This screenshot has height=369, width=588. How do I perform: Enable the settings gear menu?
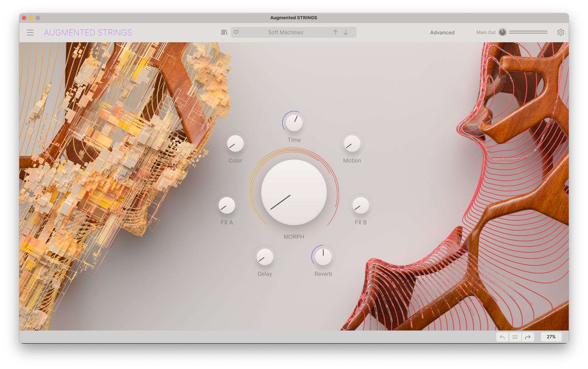(561, 32)
